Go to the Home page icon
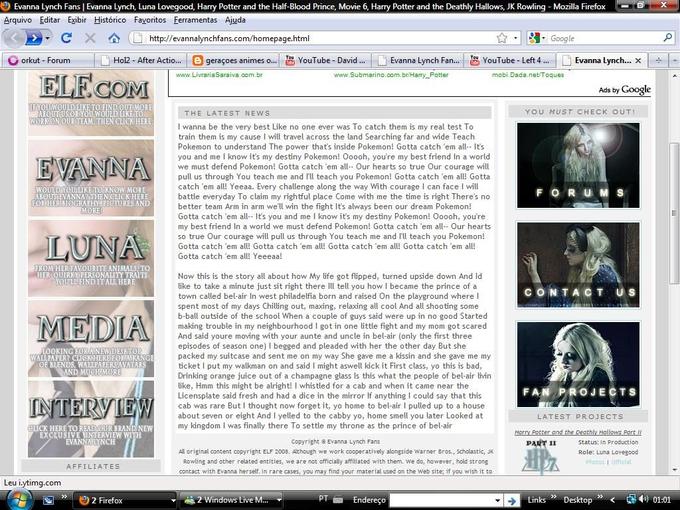This screenshot has height=510, width=680. pos(114,38)
